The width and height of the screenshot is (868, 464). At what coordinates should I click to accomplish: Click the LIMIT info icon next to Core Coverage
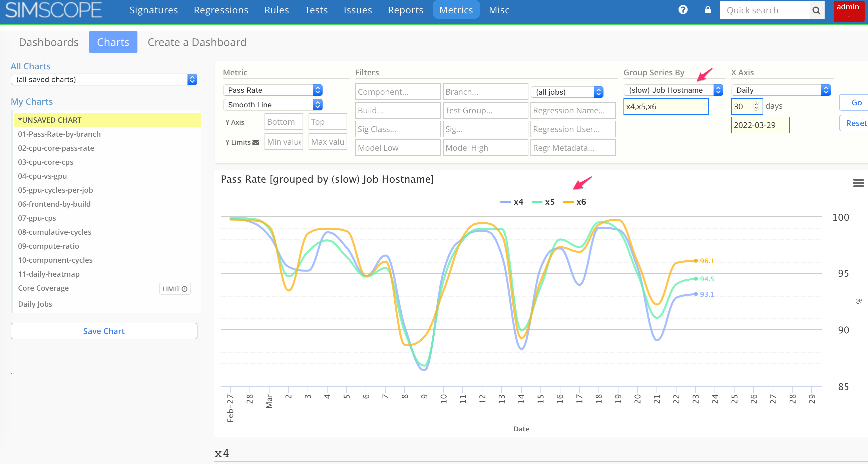(184, 288)
